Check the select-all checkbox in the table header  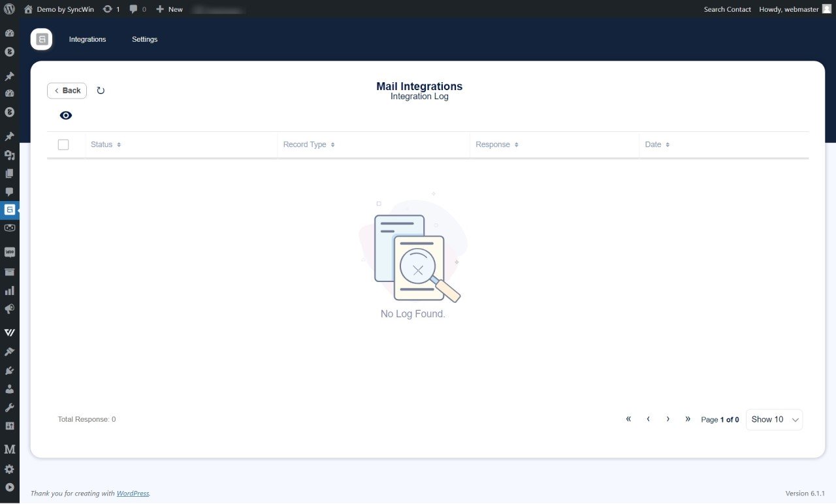[63, 144]
